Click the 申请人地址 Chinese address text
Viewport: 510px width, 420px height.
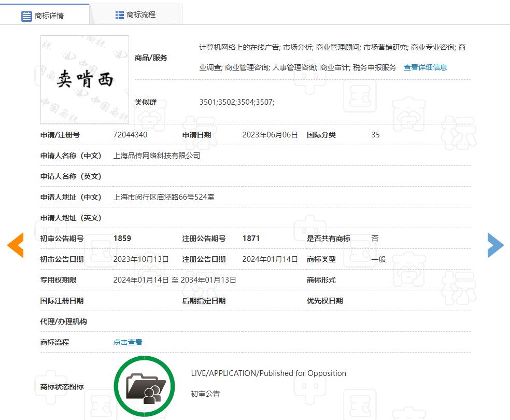tap(164, 197)
